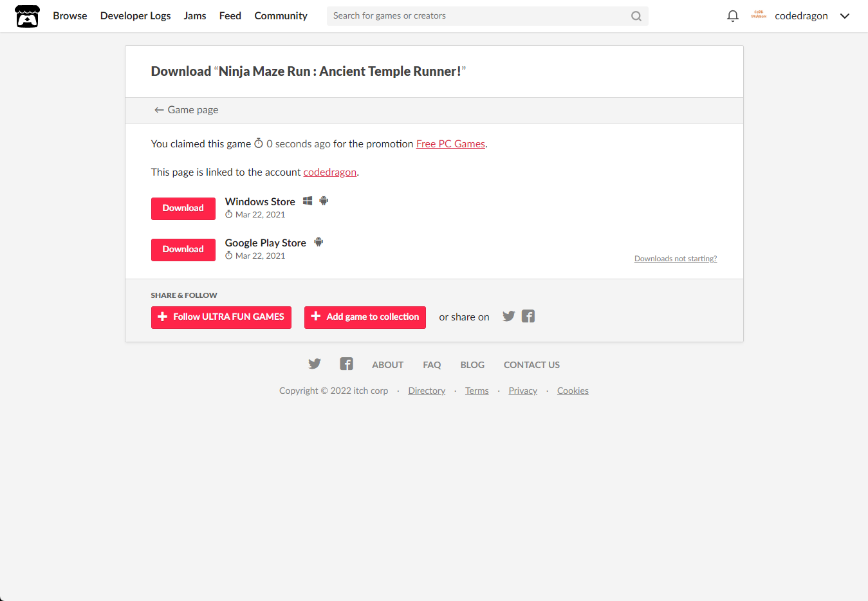Focus the search for games field

click(479, 16)
